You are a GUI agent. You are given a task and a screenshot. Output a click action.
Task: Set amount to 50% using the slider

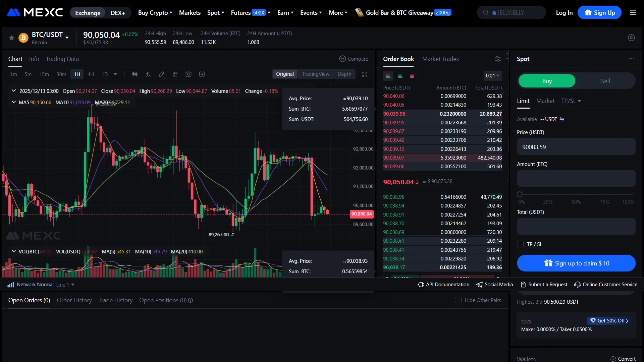tap(576, 194)
